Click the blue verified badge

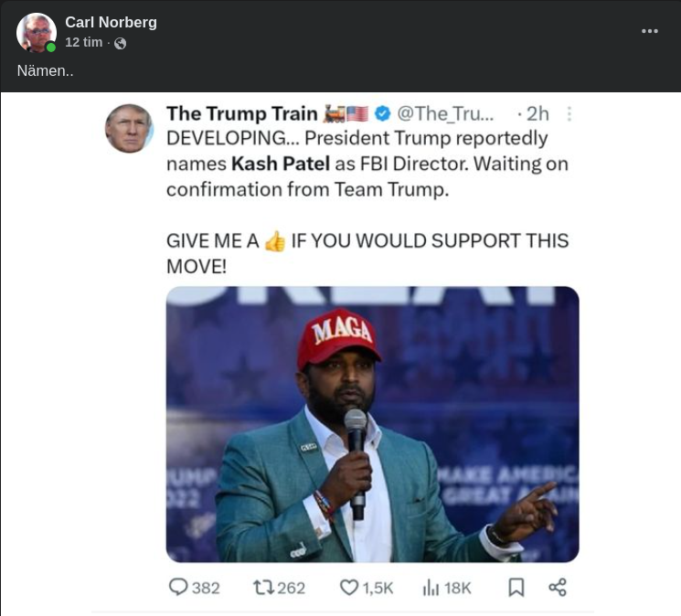382,113
